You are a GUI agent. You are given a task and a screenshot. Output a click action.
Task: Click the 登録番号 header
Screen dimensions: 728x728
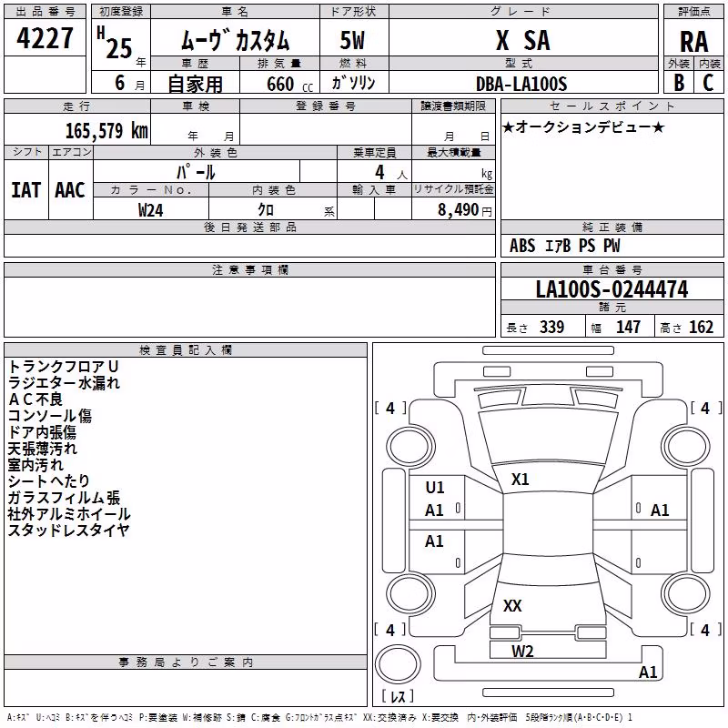pos(326,106)
